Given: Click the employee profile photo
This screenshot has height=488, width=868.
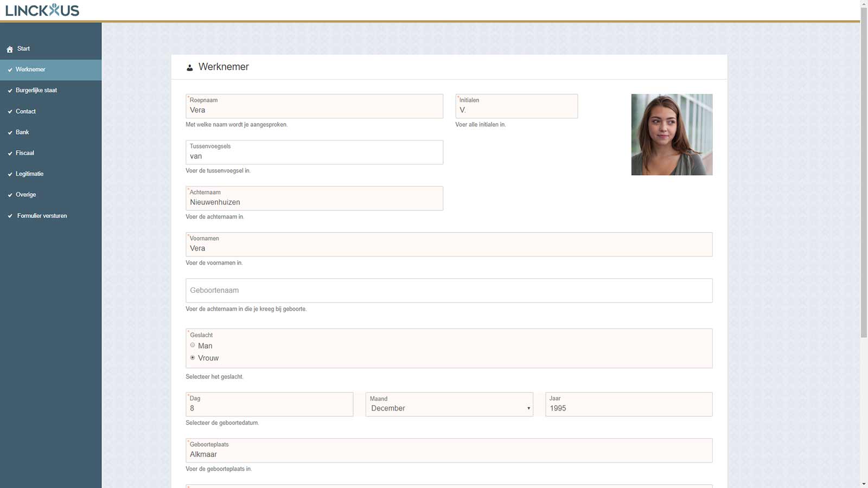Looking at the screenshot, I should (x=672, y=134).
